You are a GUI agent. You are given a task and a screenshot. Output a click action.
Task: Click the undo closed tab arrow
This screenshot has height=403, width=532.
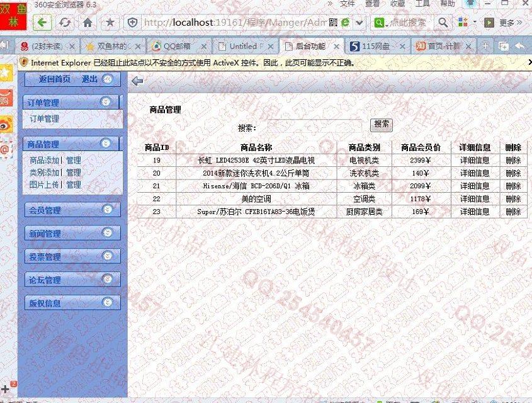[521, 46]
